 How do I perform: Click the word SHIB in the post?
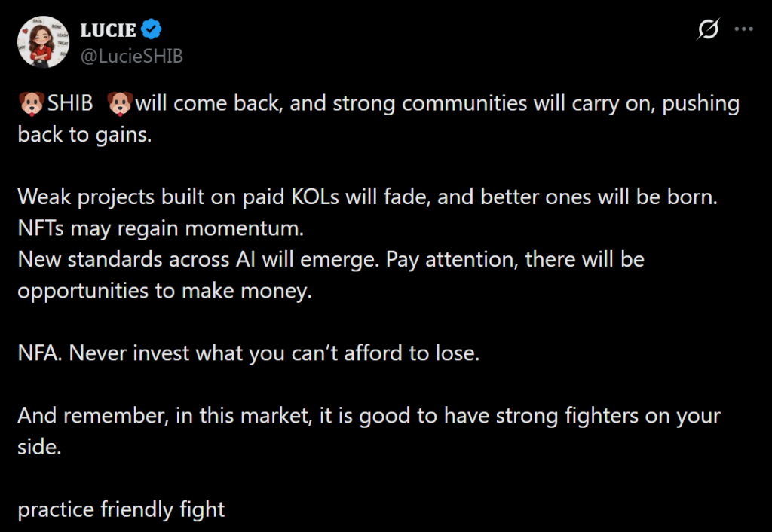[70, 103]
